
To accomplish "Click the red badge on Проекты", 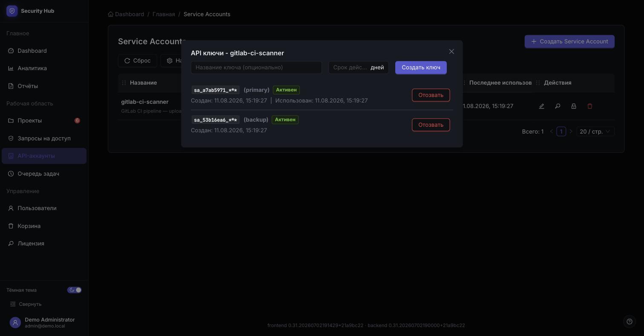I will point(77,120).
